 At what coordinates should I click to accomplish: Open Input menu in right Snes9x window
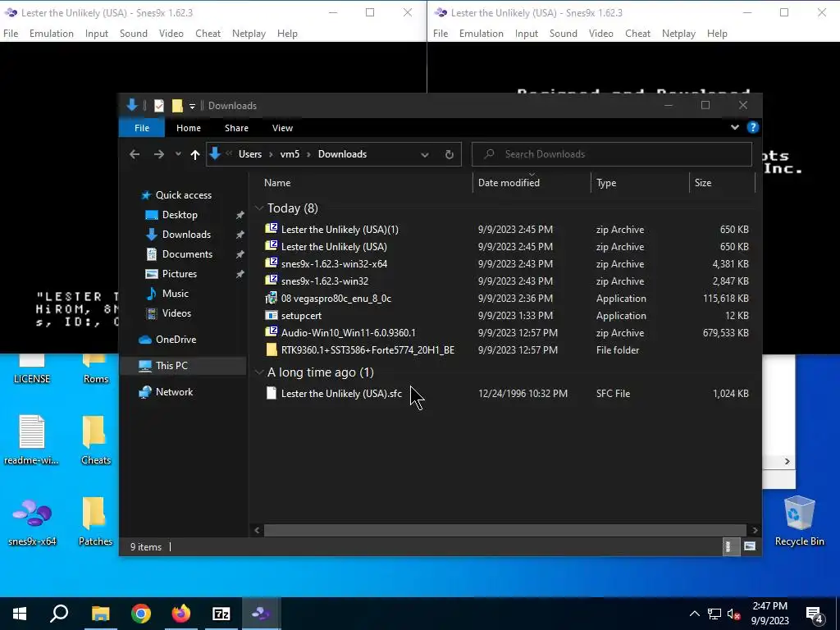pos(526,33)
